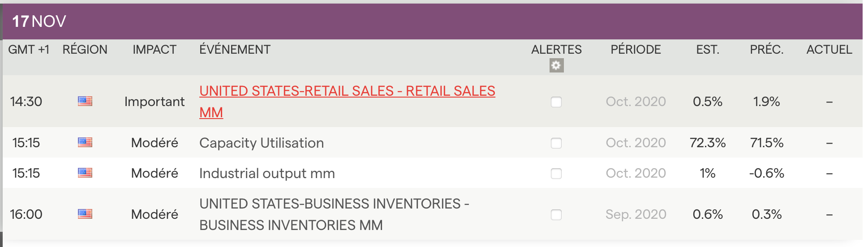Viewport: 868px width, 247px height.
Task: Click the ÉVÉNEMENT column header
Action: coord(235,50)
